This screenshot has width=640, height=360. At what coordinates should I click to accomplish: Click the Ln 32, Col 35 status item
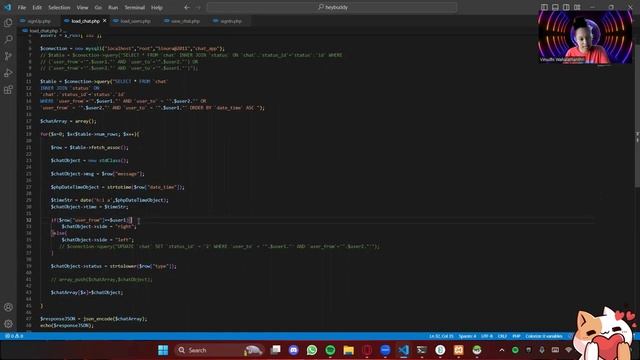[441, 336]
